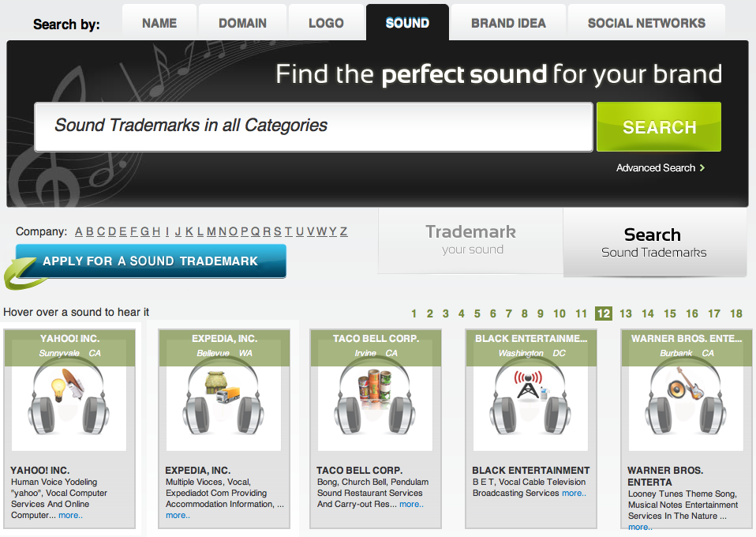Go to results page 8
This screenshot has height=537, width=756.
click(525, 314)
